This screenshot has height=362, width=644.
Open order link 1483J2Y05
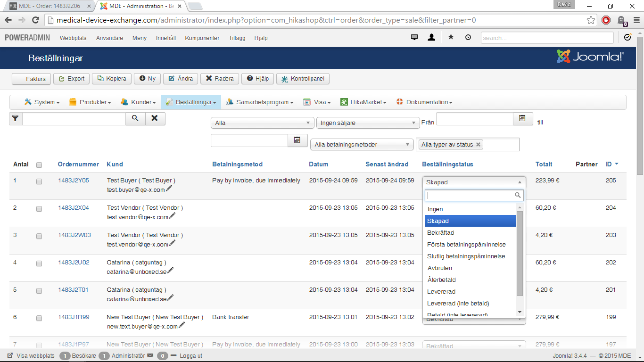pos(74,181)
